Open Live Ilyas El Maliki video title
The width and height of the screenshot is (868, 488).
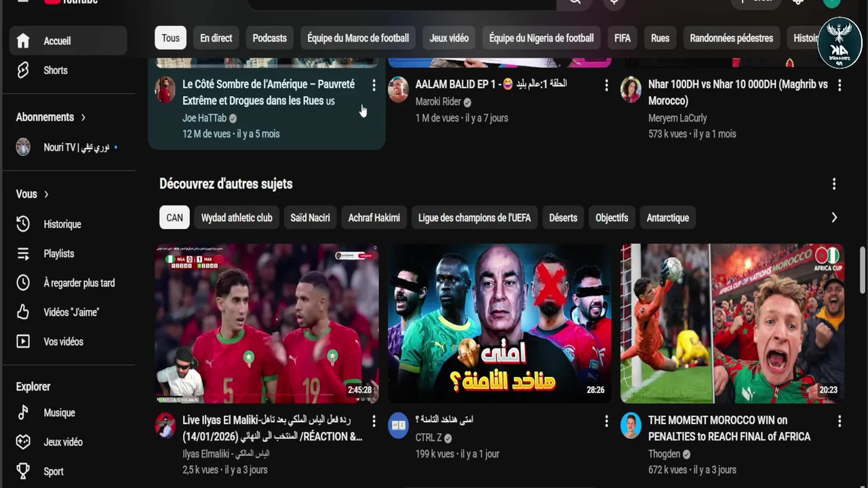[x=273, y=428]
